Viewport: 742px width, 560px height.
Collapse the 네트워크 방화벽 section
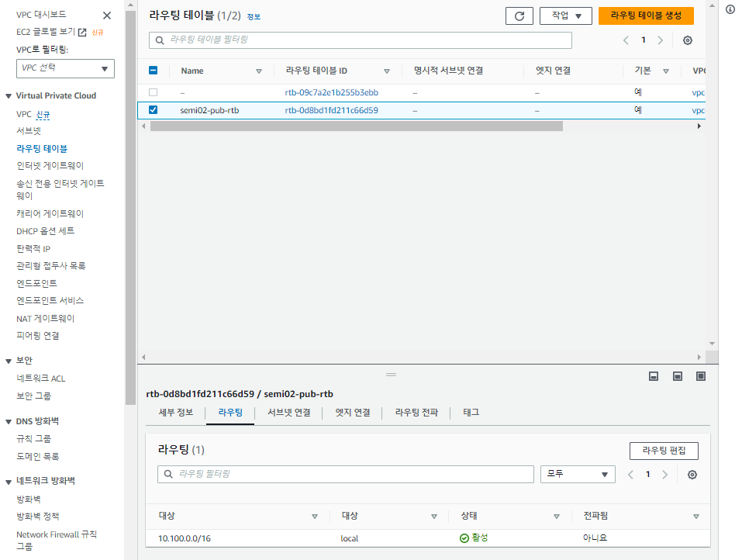(9, 482)
